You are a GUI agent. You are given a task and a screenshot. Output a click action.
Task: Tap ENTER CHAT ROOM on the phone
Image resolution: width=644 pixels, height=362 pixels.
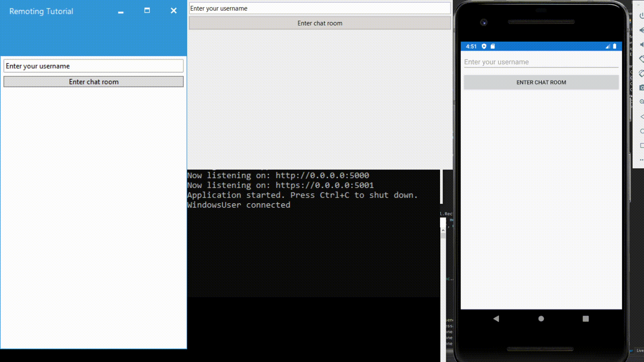click(541, 82)
